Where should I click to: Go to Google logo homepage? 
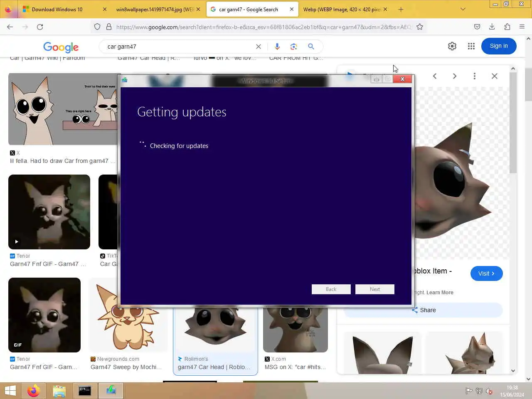61,47
